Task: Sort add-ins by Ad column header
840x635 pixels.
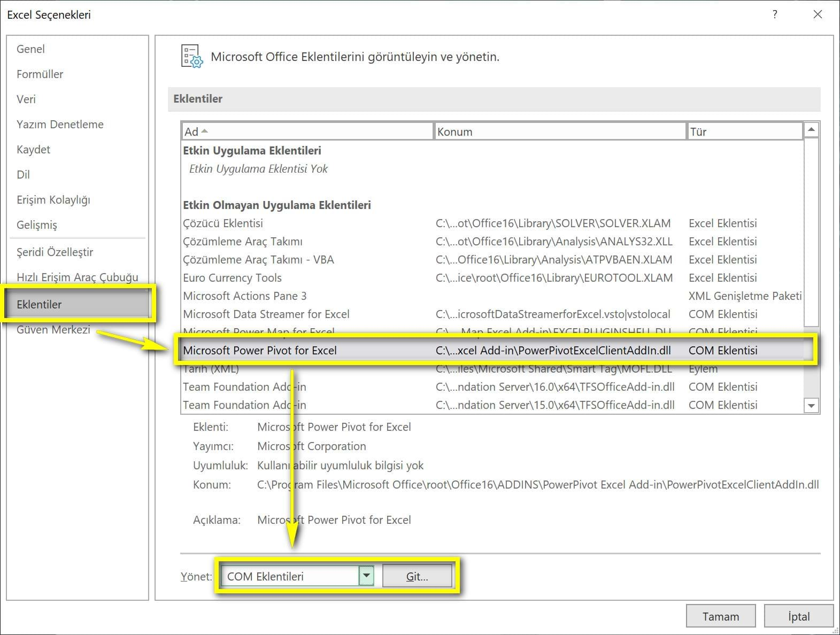Action: 307,131
